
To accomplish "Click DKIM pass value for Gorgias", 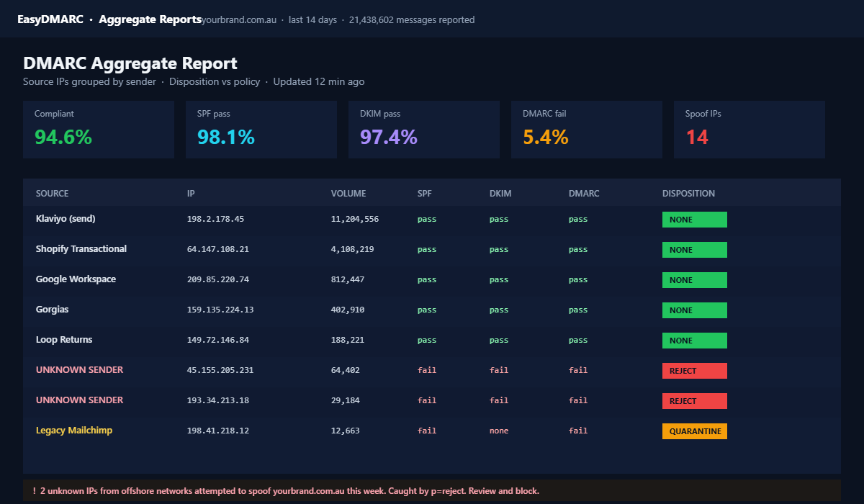I will 499,310.
